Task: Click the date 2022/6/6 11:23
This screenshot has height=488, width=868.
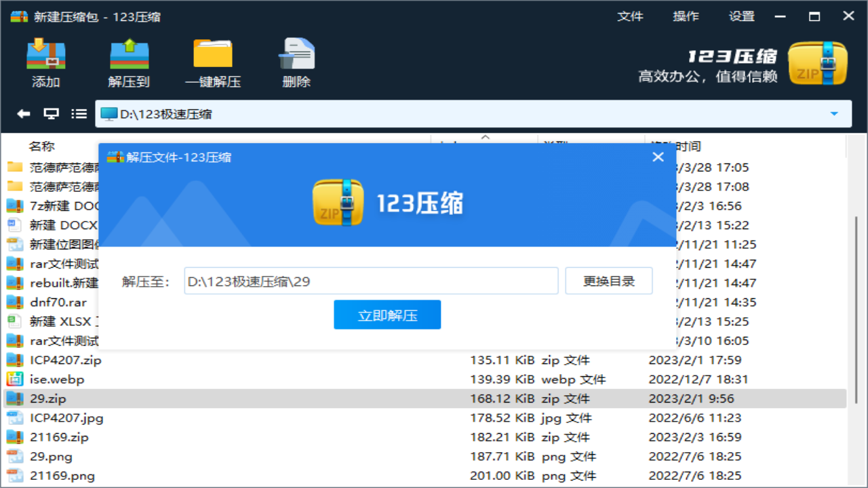Action: pos(695,418)
